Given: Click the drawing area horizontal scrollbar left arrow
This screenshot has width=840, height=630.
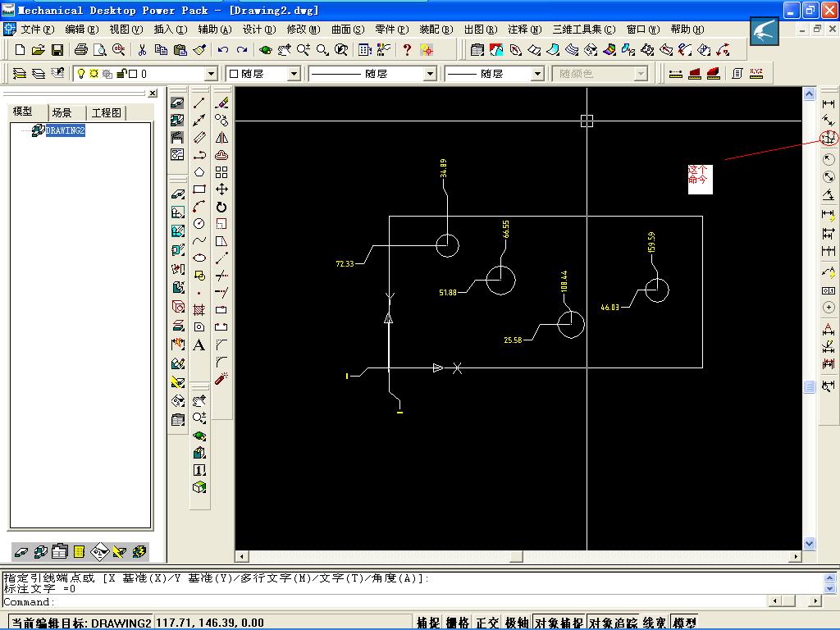Looking at the screenshot, I should [x=242, y=557].
